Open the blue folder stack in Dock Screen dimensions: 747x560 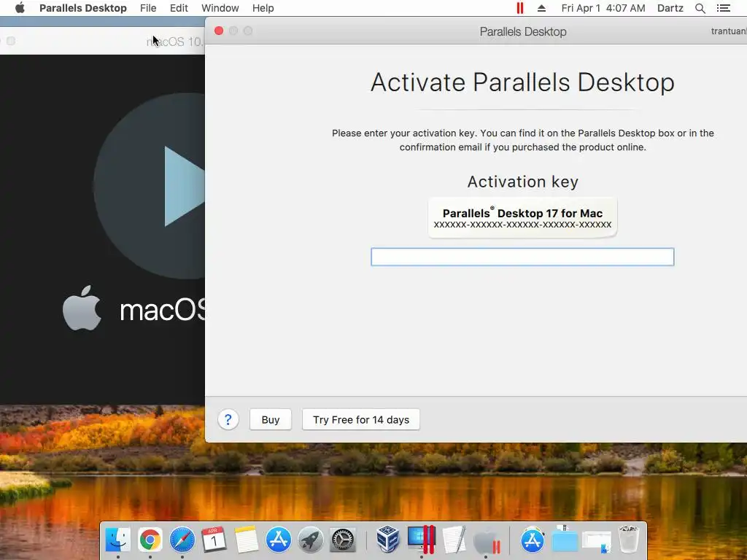click(565, 540)
